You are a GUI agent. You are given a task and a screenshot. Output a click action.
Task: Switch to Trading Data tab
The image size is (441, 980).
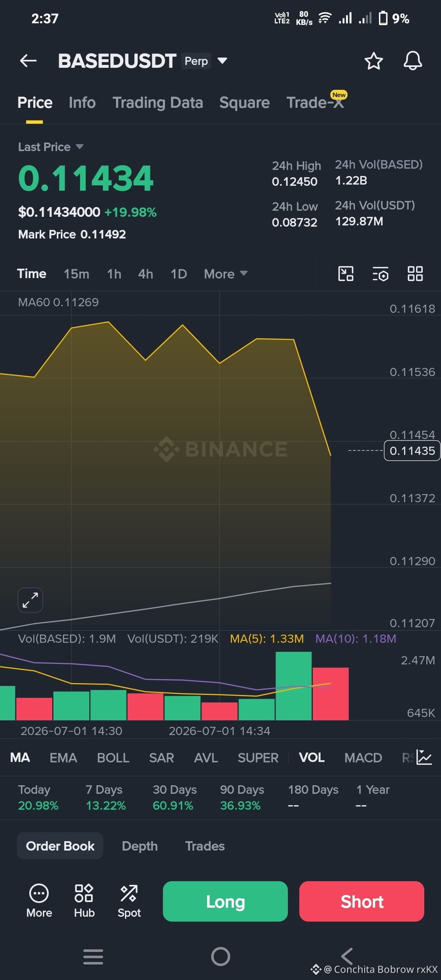tap(158, 102)
